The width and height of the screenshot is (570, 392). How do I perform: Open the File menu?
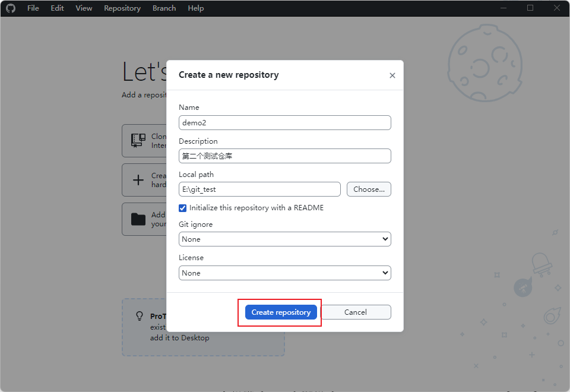[x=33, y=8]
